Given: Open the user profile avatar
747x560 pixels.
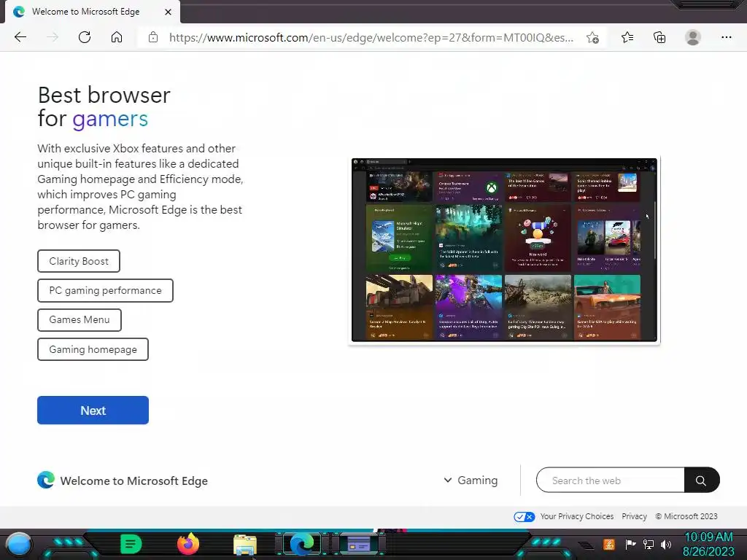Looking at the screenshot, I should [693, 37].
